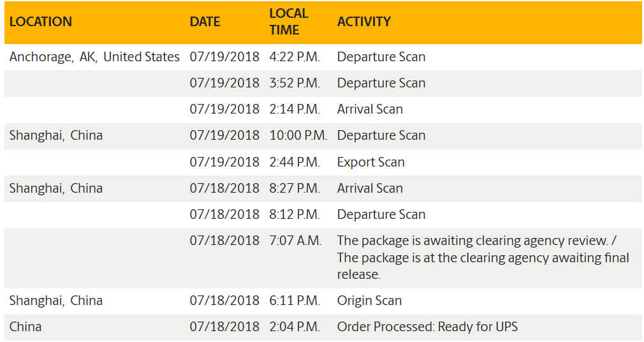Select the 7:07 A.M. time entry
Screen dimensions: 644x342
[x=295, y=241]
